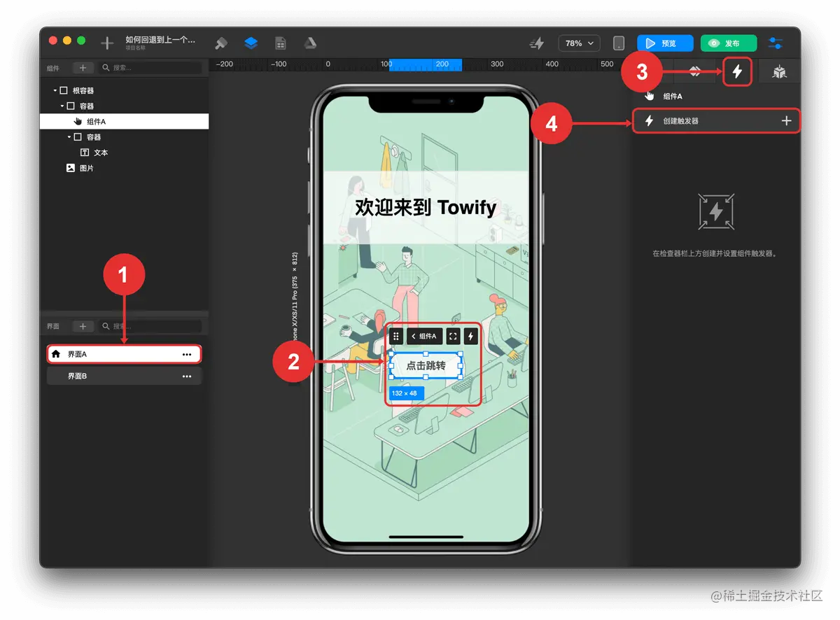Click the fullscreen frame icon in floating toolbar
Image resolution: width=840 pixels, height=620 pixels.
(453, 337)
